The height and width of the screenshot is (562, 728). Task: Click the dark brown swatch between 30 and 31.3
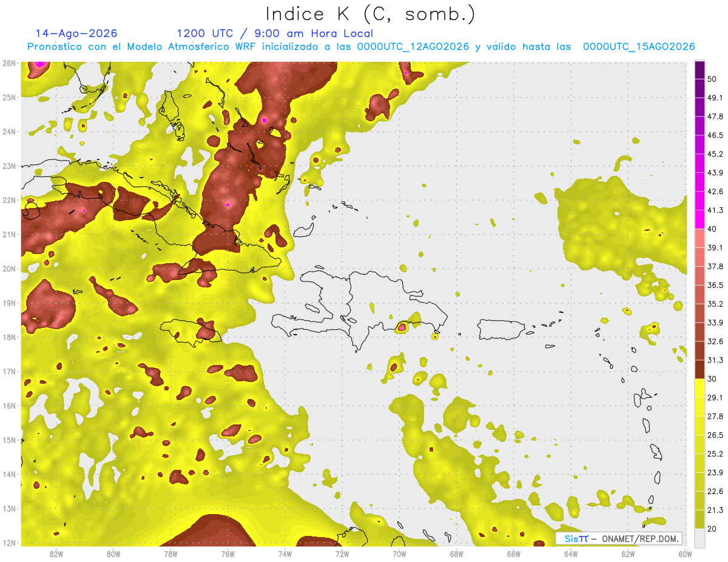click(699, 369)
